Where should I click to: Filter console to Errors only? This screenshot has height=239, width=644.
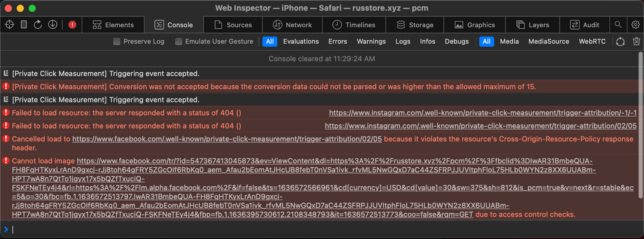pyautogui.click(x=337, y=41)
